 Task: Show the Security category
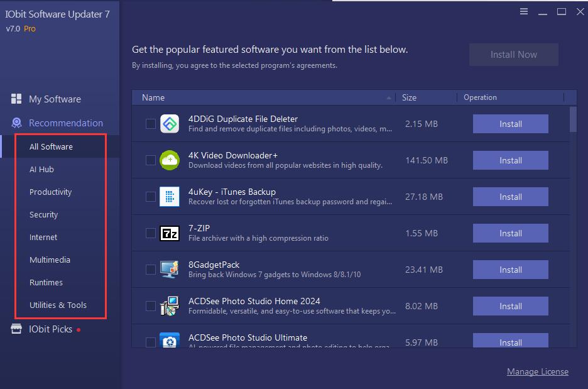44,214
